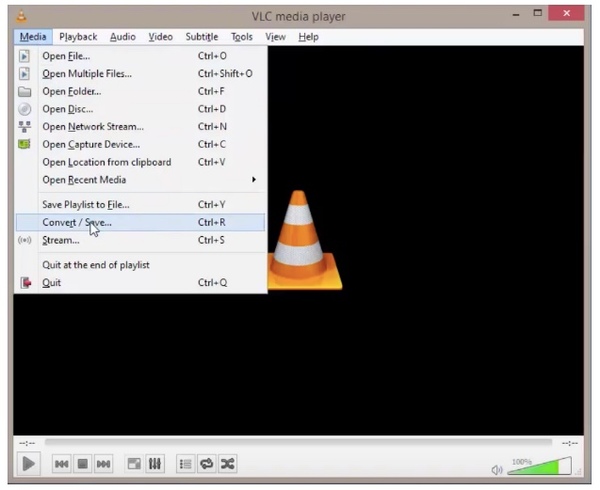600x490 pixels.
Task: Open the View menu
Action: (276, 37)
